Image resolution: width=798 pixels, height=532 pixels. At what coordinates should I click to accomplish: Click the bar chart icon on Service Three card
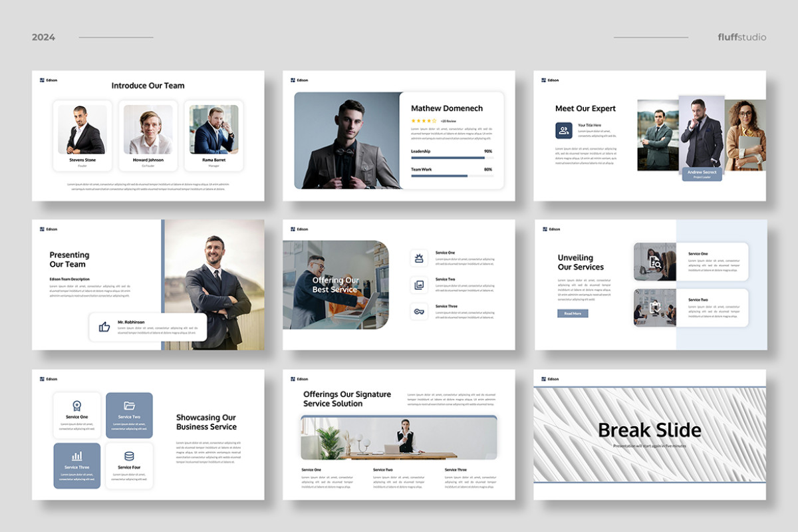[76, 456]
